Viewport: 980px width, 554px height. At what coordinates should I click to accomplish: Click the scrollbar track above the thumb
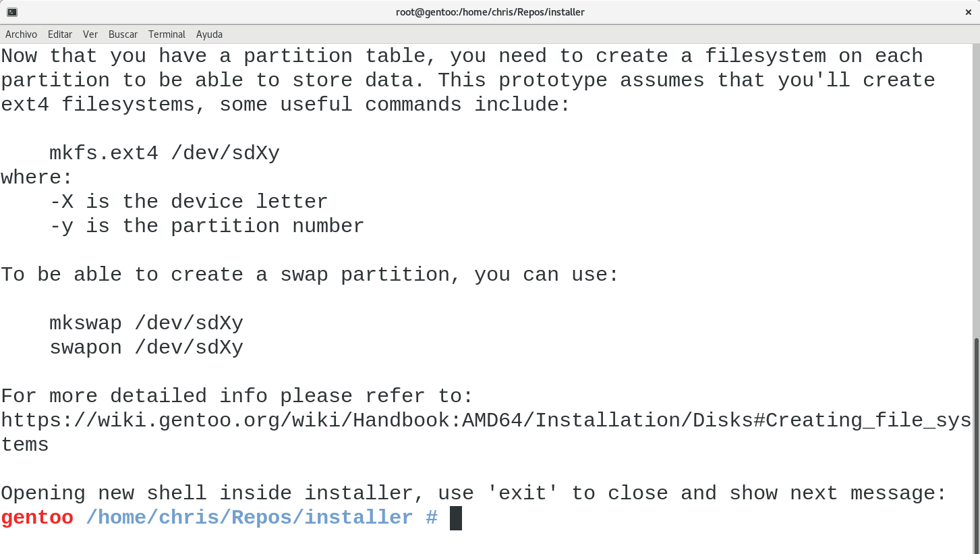(976, 189)
